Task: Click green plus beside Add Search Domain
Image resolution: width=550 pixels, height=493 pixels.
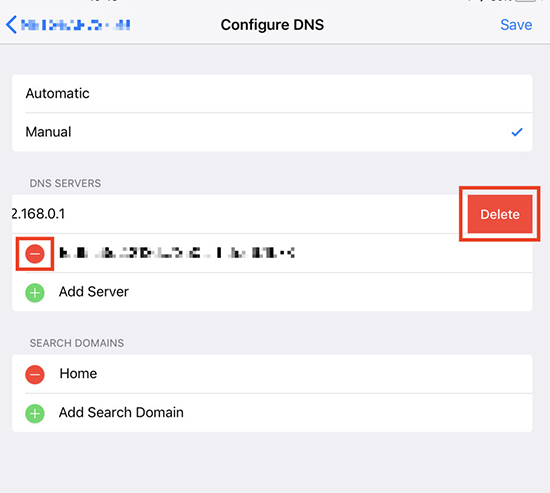Action: click(35, 413)
